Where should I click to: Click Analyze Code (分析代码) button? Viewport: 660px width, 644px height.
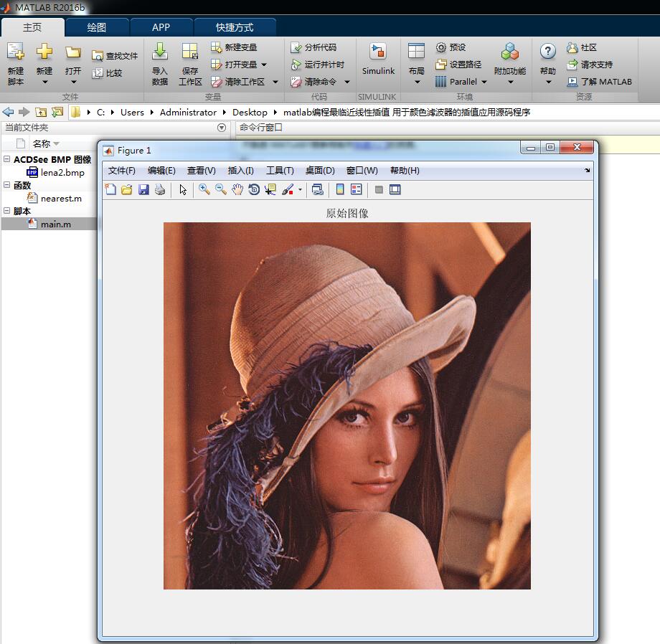[x=313, y=47]
